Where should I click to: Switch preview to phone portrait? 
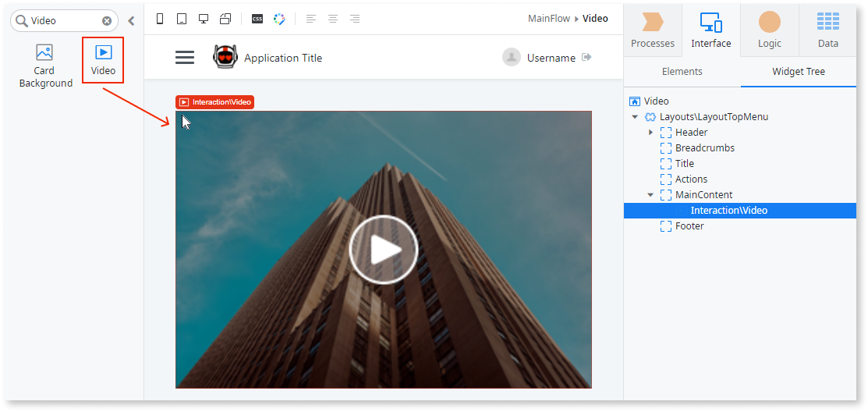[160, 19]
